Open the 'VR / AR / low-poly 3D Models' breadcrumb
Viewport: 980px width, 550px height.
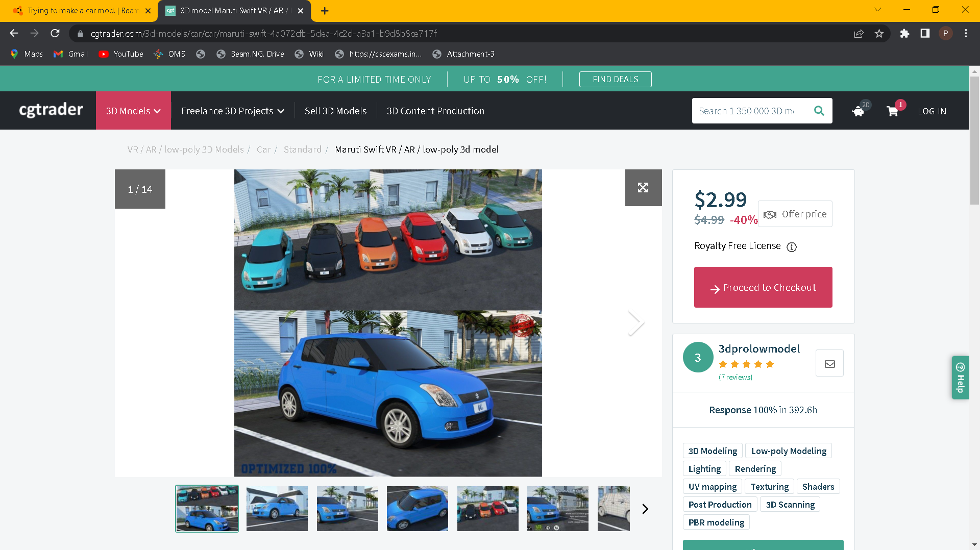click(x=186, y=149)
